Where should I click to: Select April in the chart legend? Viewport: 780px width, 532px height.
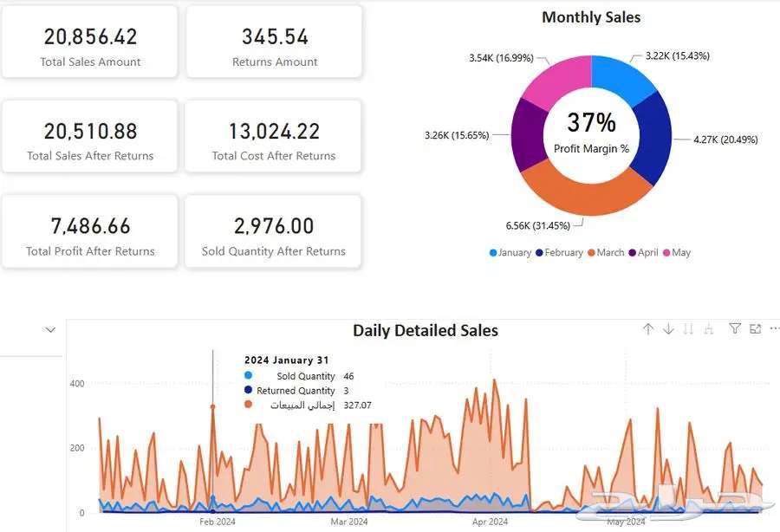[x=643, y=253]
